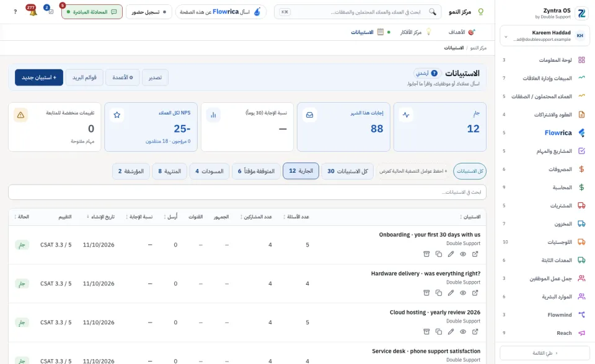Click the bar chart icon on response rate card
This screenshot has height=364, width=595.
click(213, 115)
